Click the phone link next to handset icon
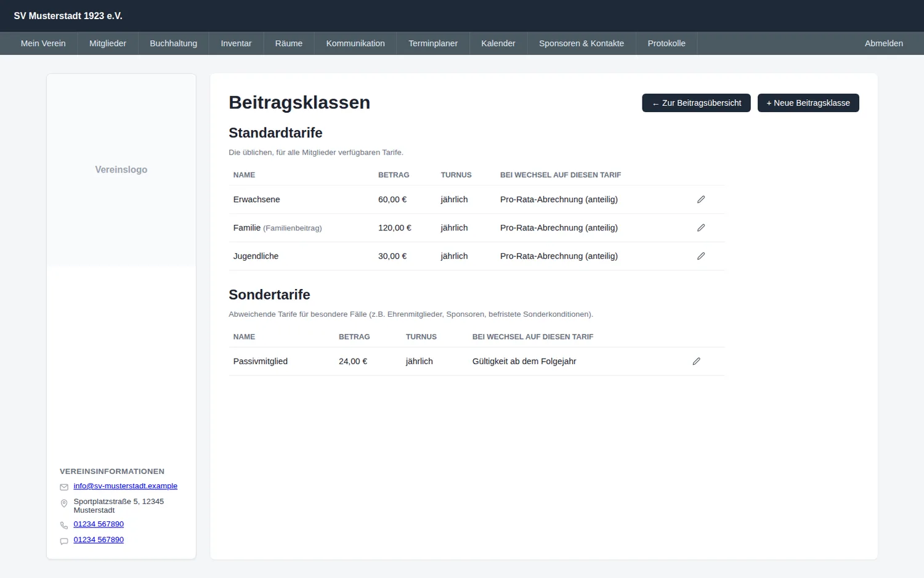Screen dimensions: 924x578 [99, 524]
